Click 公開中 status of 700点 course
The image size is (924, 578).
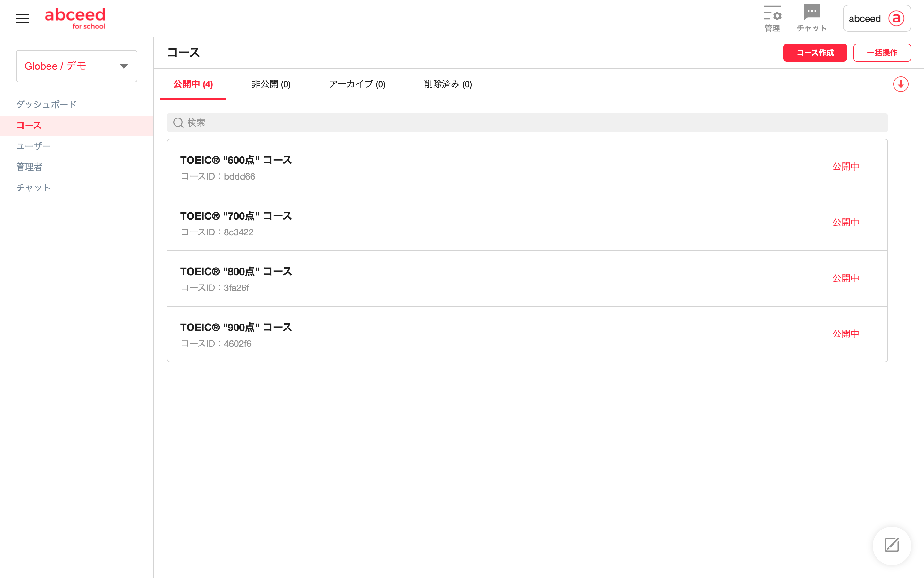point(846,223)
